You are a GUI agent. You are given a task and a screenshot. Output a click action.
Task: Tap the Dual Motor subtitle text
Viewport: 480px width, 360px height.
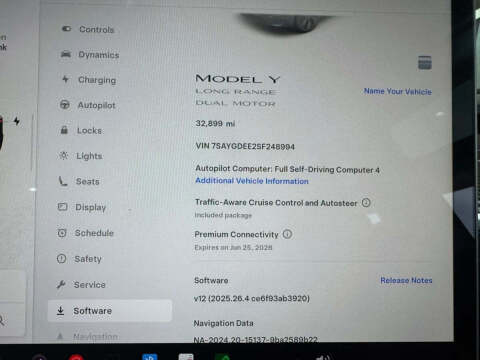click(x=235, y=103)
